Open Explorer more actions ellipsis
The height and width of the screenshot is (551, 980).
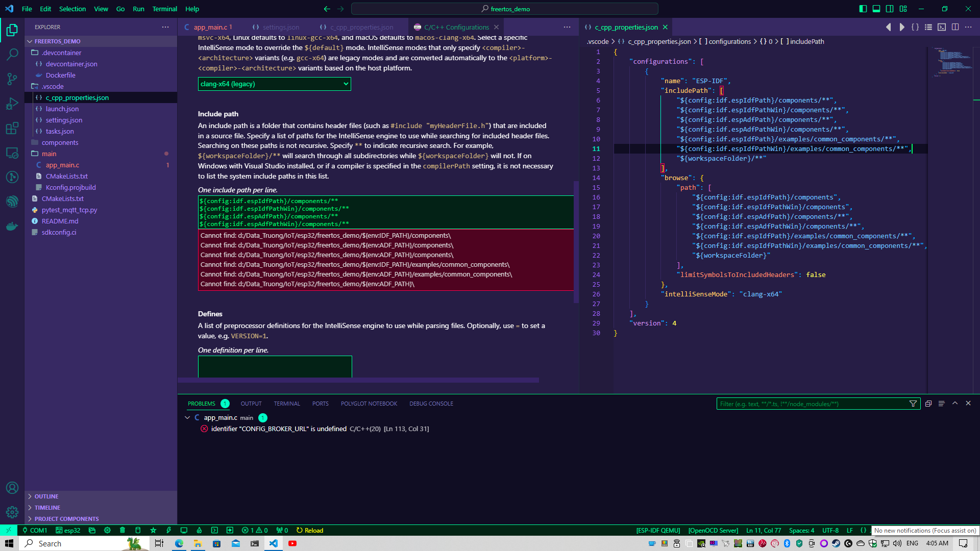(x=165, y=27)
